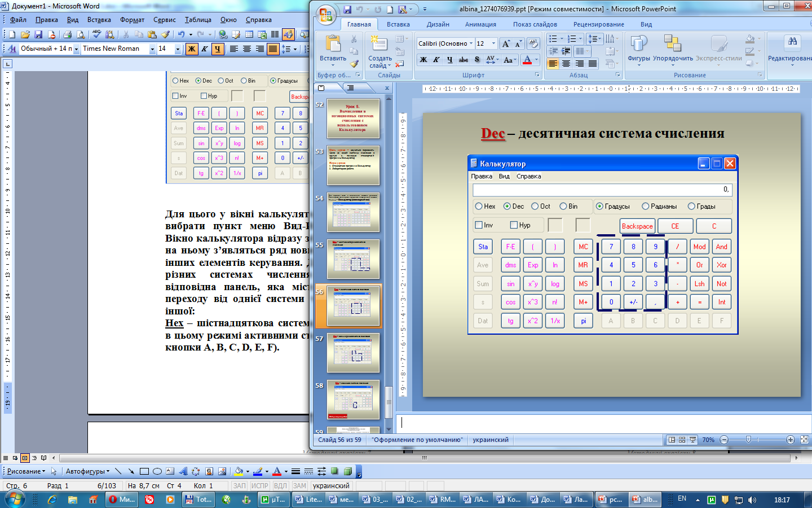Open Calibri font dropdown in PowerPoint
The image size is (812, 508).
(x=471, y=43)
